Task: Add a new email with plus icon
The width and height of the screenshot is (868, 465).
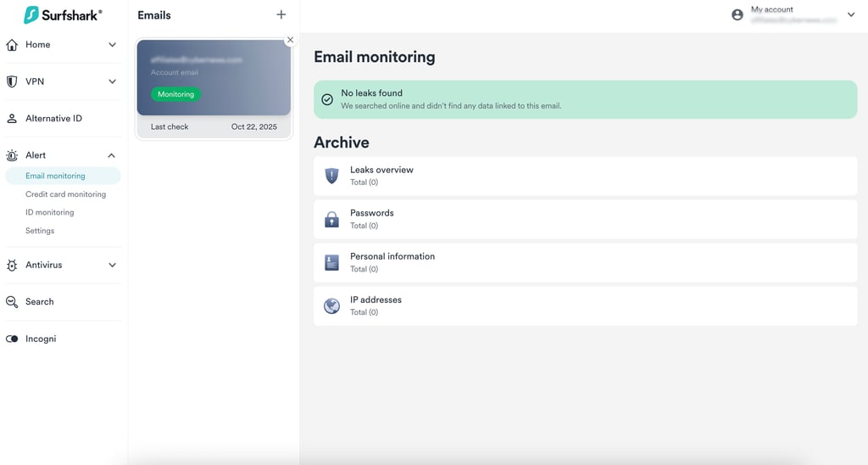Action: 281,15
